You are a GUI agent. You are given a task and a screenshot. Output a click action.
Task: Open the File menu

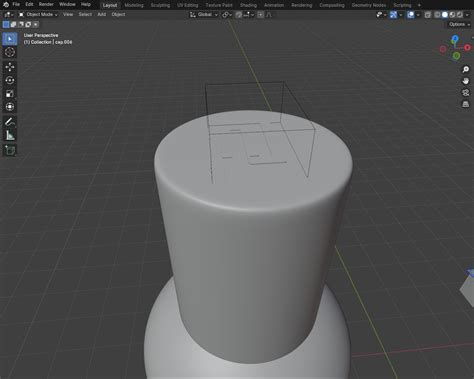pyautogui.click(x=16, y=4)
